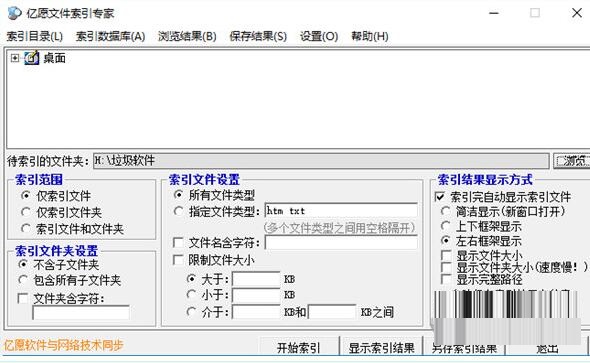Select 仅索引文件 radio option
This screenshot has height=363, width=590.
[26, 196]
